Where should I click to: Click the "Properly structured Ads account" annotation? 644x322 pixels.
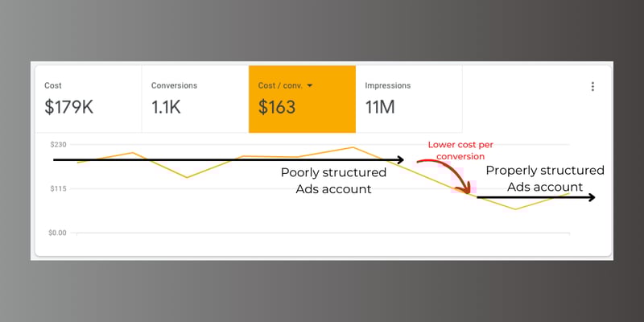point(545,179)
